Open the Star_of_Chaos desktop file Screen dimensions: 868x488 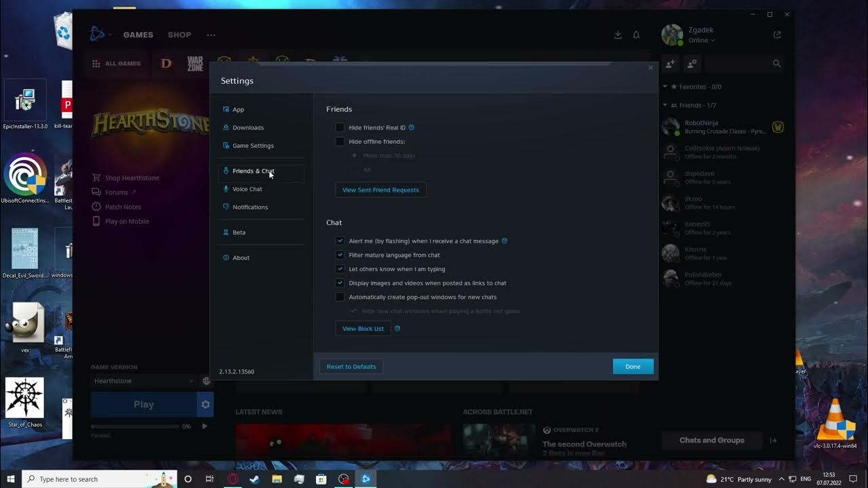(x=25, y=403)
